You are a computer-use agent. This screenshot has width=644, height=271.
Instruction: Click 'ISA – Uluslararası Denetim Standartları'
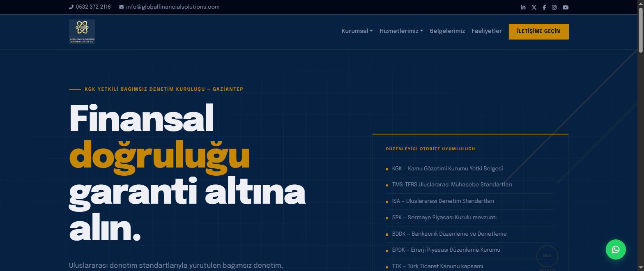click(x=443, y=201)
